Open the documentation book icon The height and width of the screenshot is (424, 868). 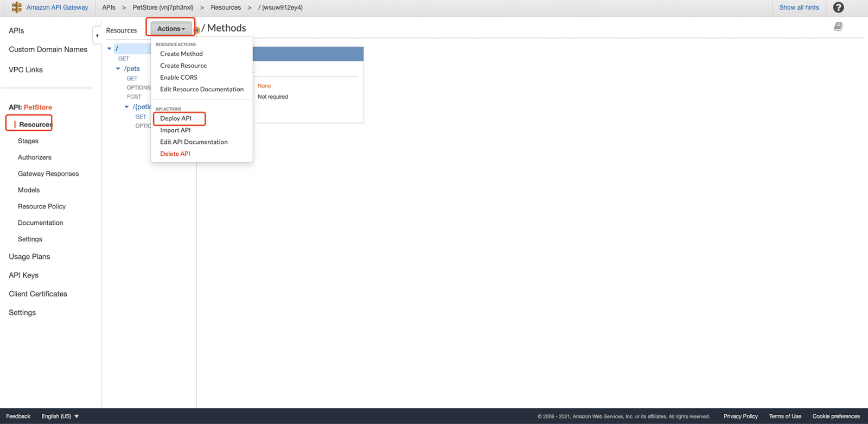(x=838, y=27)
